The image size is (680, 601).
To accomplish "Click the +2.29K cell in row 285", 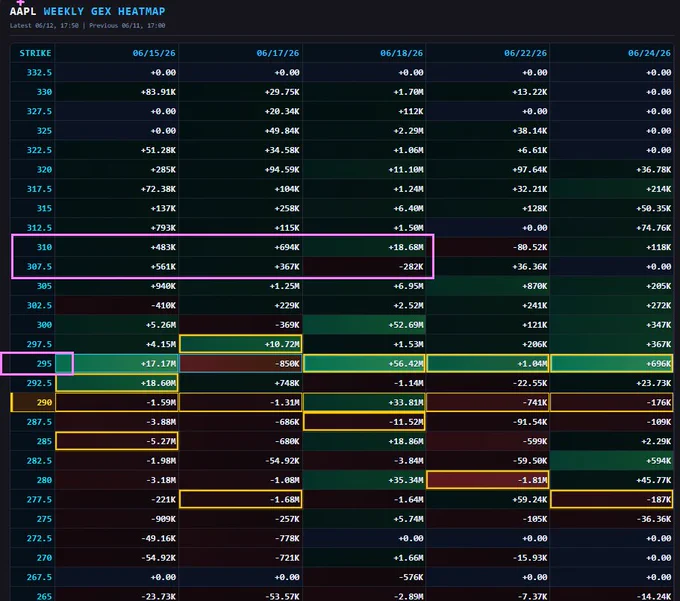I will tap(612, 441).
